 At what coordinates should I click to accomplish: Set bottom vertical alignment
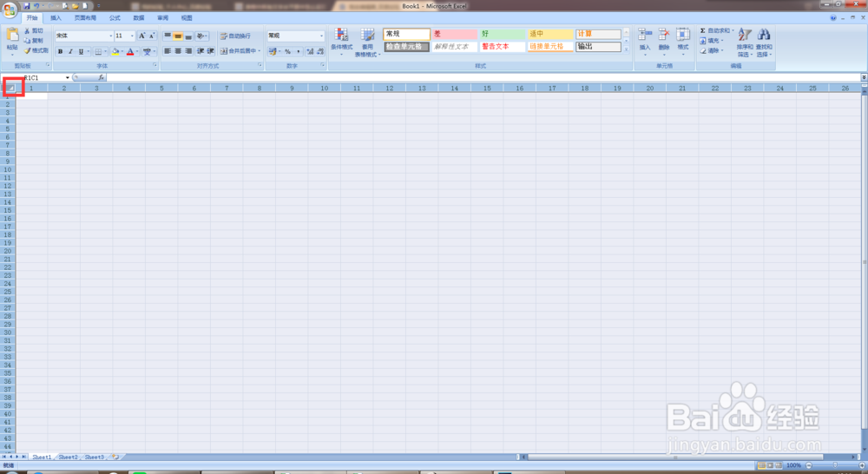click(x=188, y=36)
